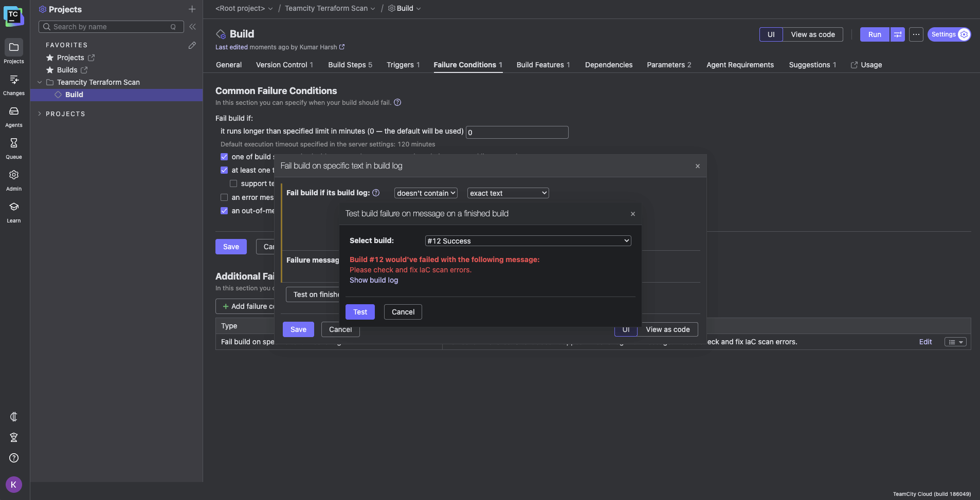Open the 'exact text' match type dropdown

[508, 193]
